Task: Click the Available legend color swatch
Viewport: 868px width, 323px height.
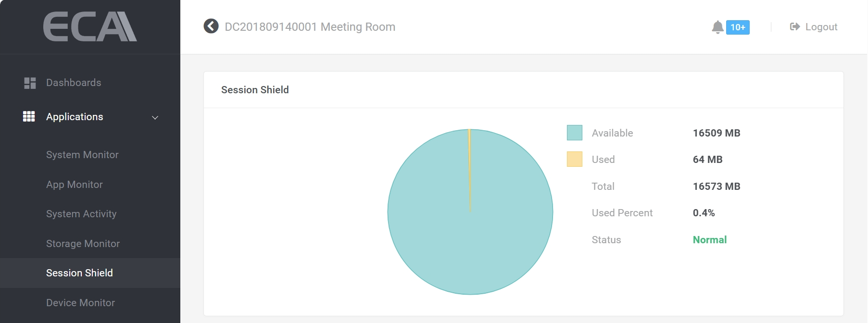Action: [x=575, y=133]
